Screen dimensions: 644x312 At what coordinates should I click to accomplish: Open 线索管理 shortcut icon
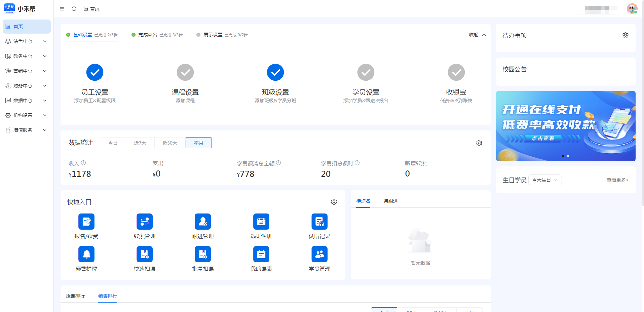[145, 222]
